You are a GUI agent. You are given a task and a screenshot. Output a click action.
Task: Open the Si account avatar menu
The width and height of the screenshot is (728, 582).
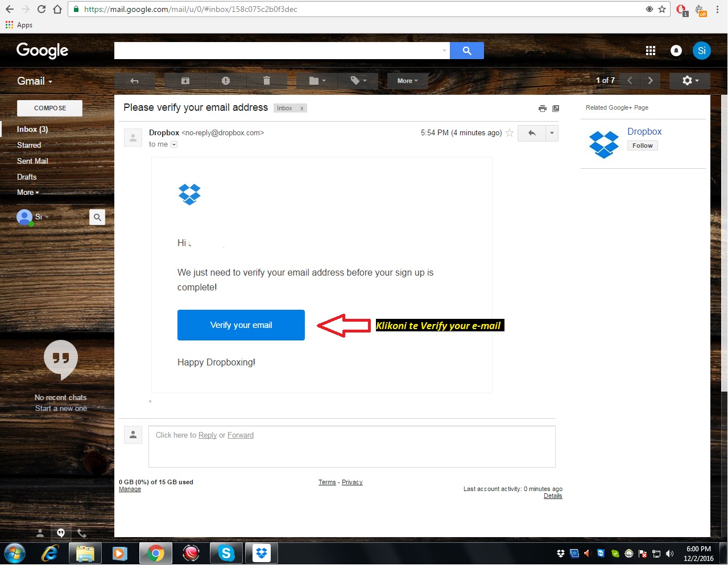point(702,51)
